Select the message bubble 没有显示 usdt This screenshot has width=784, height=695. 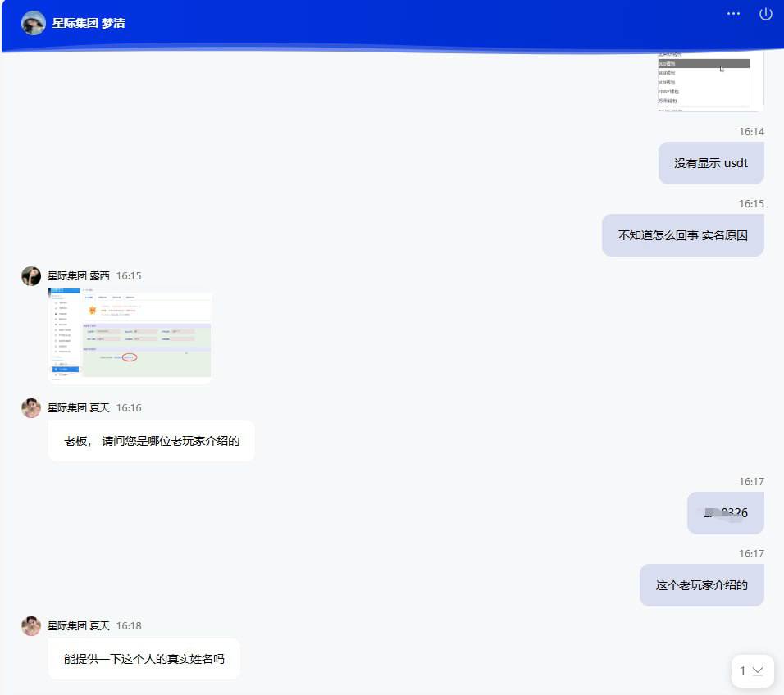pyautogui.click(x=711, y=163)
